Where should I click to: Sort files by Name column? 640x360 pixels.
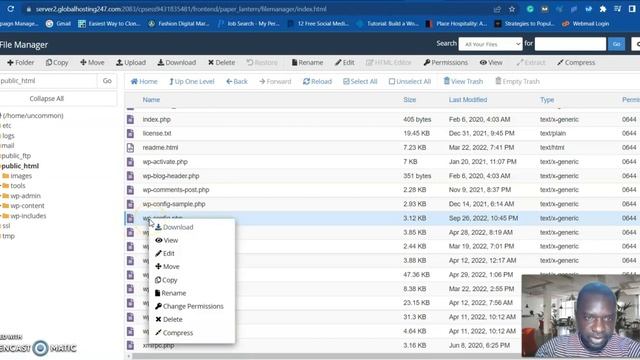click(151, 100)
